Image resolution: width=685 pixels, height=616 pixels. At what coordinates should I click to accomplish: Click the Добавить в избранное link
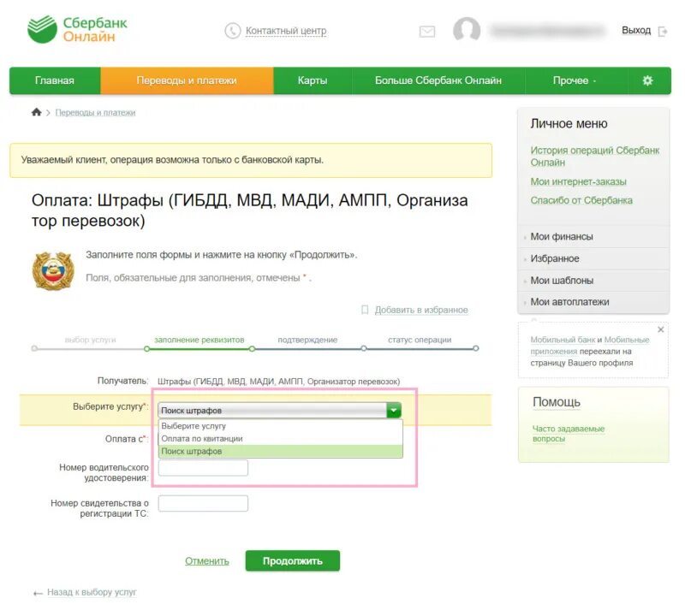421,310
